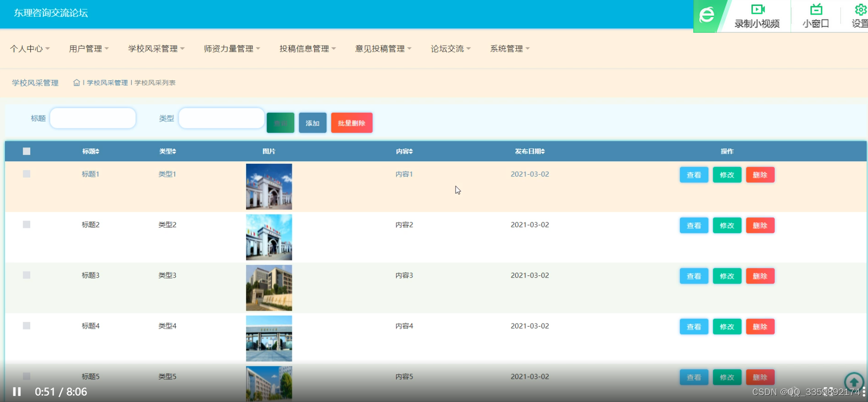
Task: Expand the 个人中心 menu
Action: [x=30, y=49]
